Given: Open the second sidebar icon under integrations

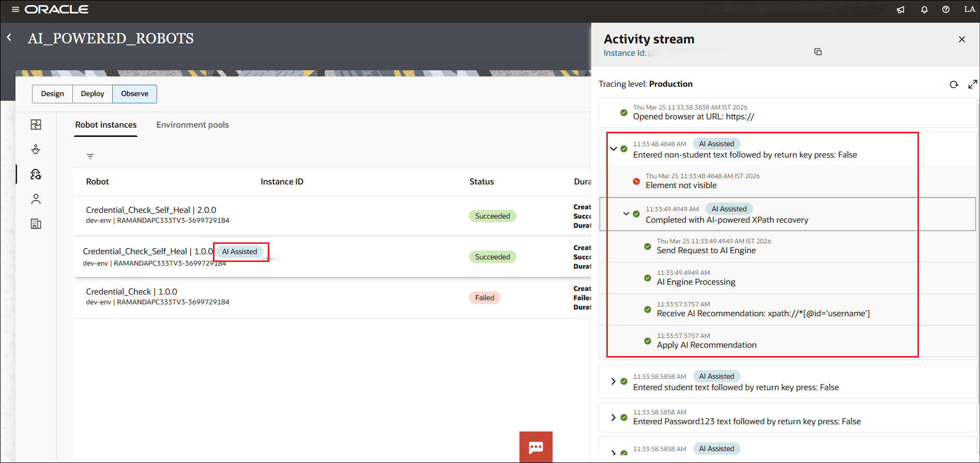Looking at the screenshot, I should point(36,149).
